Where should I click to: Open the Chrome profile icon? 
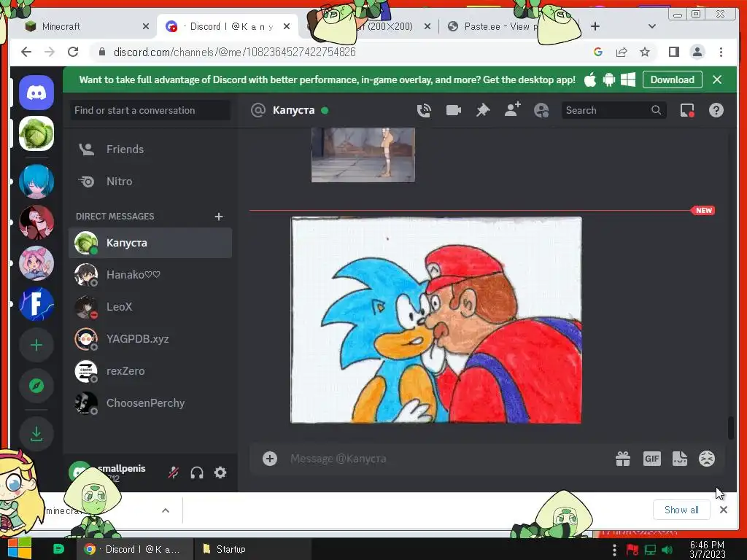tap(697, 52)
